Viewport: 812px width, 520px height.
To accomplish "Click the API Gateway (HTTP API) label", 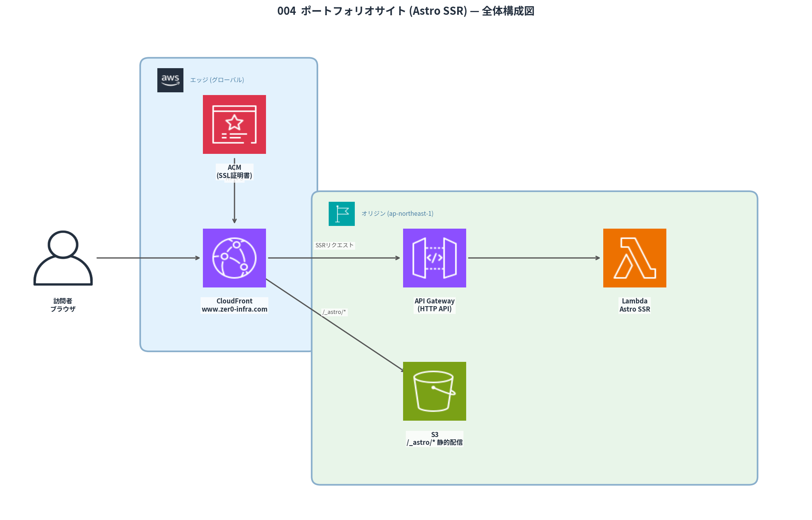I will [x=434, y=305].
